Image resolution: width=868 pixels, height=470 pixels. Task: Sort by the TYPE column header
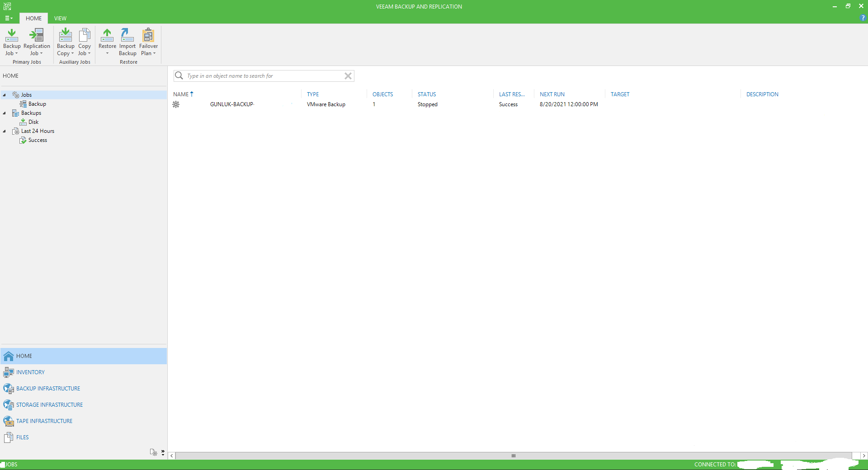pos(313,94)
